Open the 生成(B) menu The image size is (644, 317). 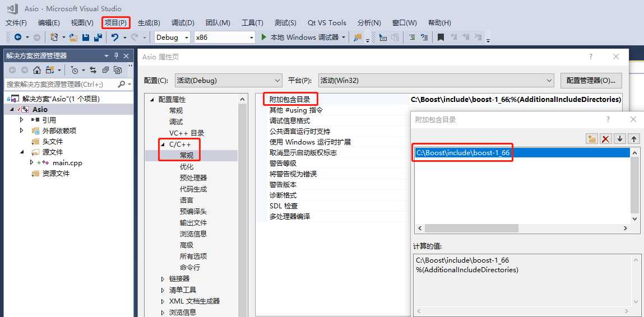149,23
